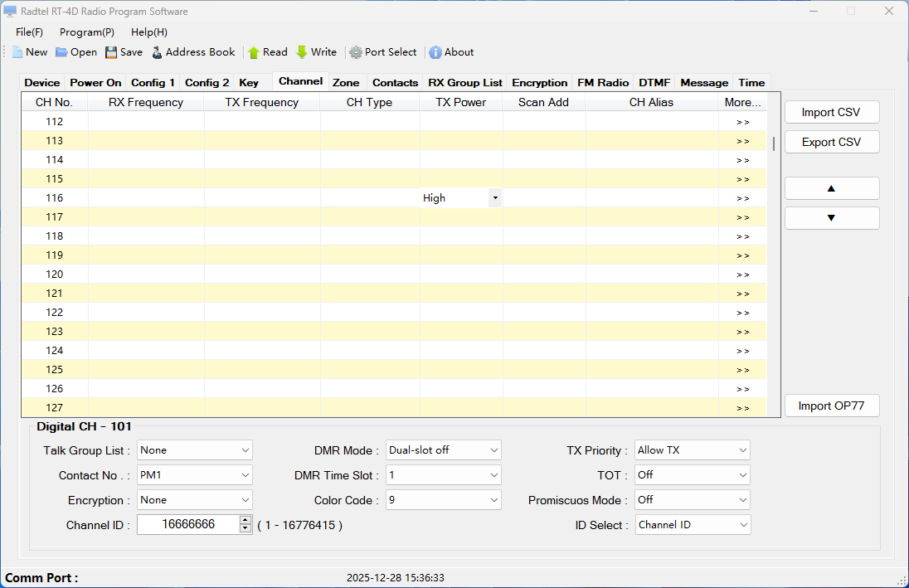Open the DMR Mode dropdown
The height and width of the screenshot is (588, 909).
pyautogui.click(x=494, y=450)
